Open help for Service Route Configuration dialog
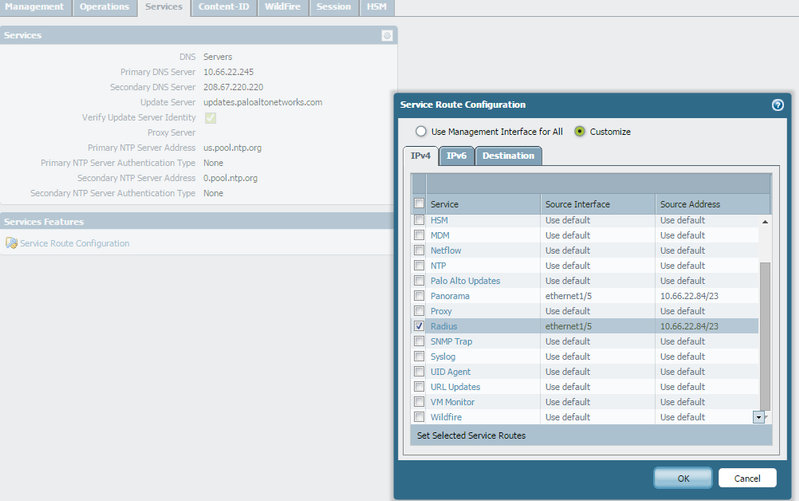 [777, 104]
